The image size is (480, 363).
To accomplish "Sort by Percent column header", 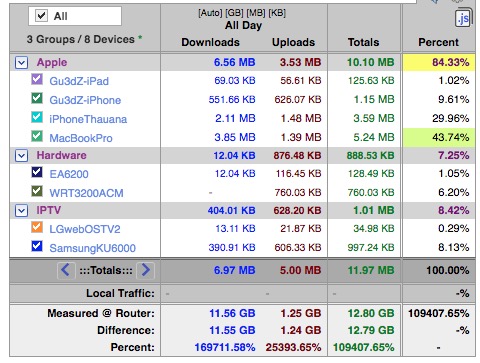I will (438, 42).
